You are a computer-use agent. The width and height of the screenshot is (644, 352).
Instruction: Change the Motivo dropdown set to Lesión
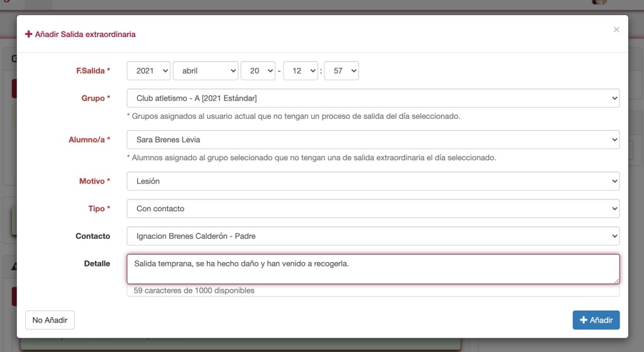coord(373,181)
